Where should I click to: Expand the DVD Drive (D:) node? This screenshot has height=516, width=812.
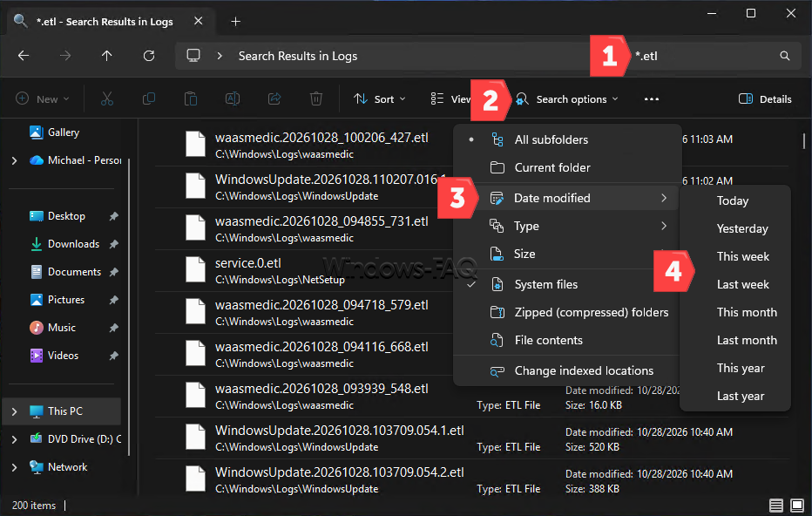(15, 439)
